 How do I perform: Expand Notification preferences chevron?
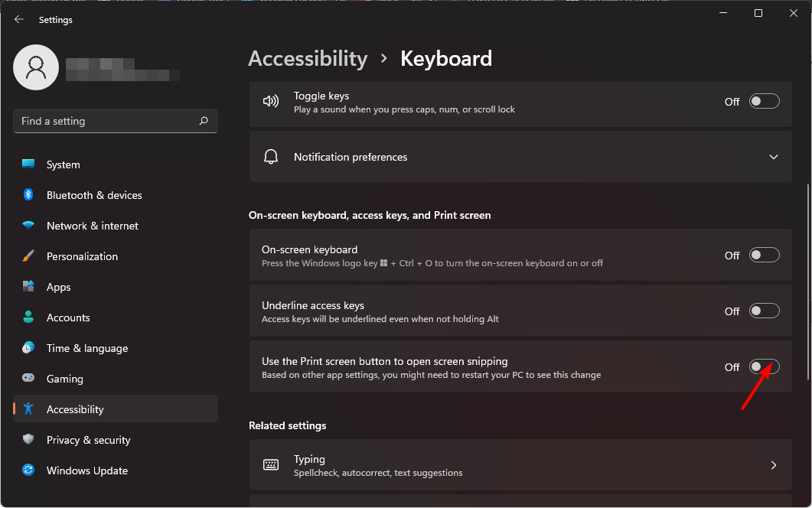click(774, 157)
